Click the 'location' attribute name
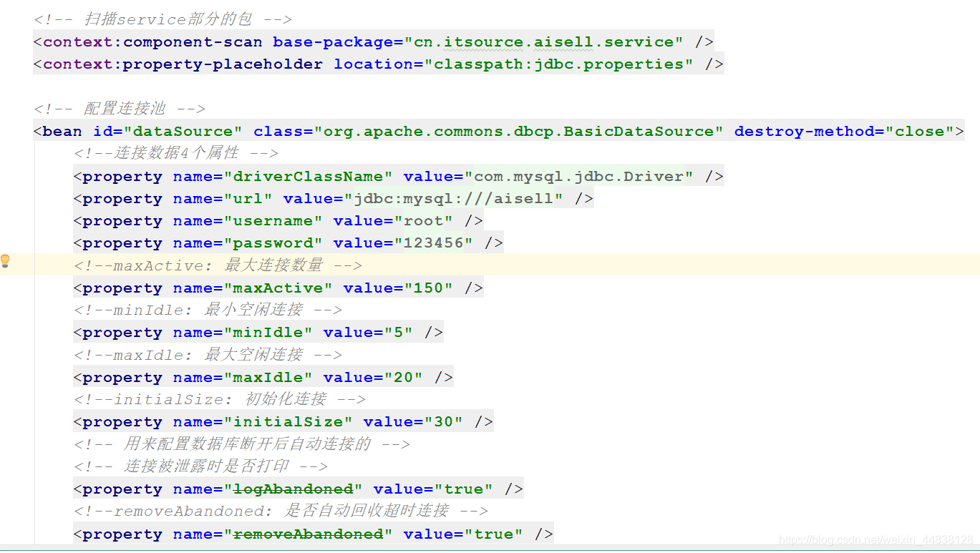This screenshot has width=980, height=553. point(374,64)
